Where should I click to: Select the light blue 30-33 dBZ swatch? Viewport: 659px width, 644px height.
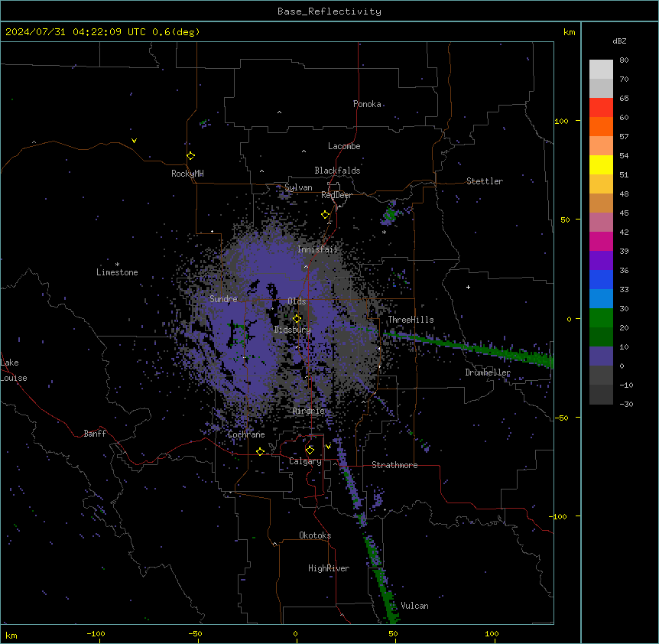(x=601, y=299)
